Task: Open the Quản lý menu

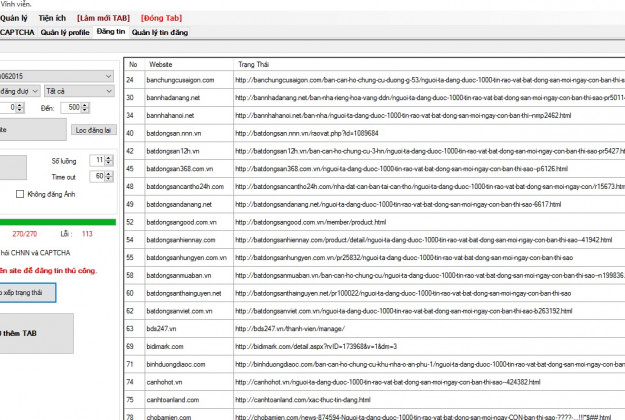Action: point(14,18)
